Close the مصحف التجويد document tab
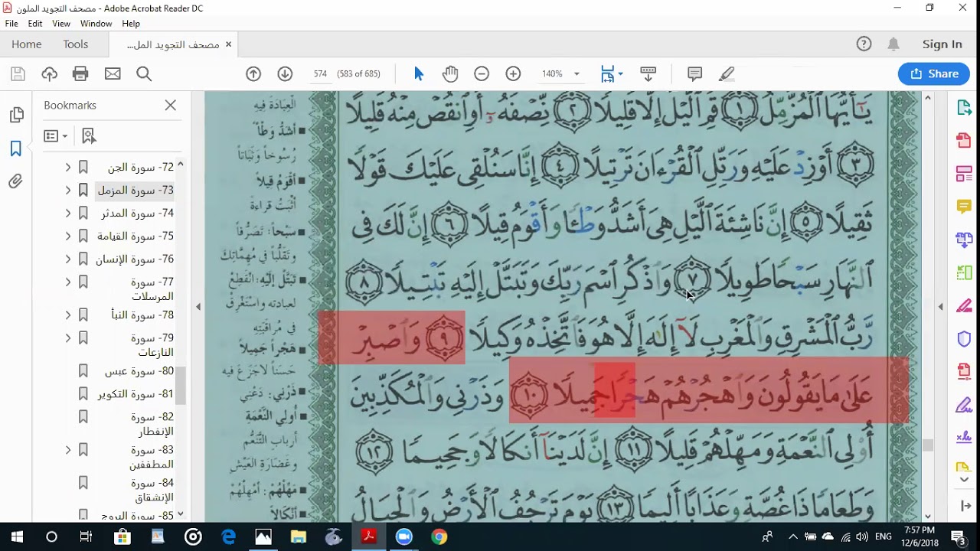 coord(228,44)
